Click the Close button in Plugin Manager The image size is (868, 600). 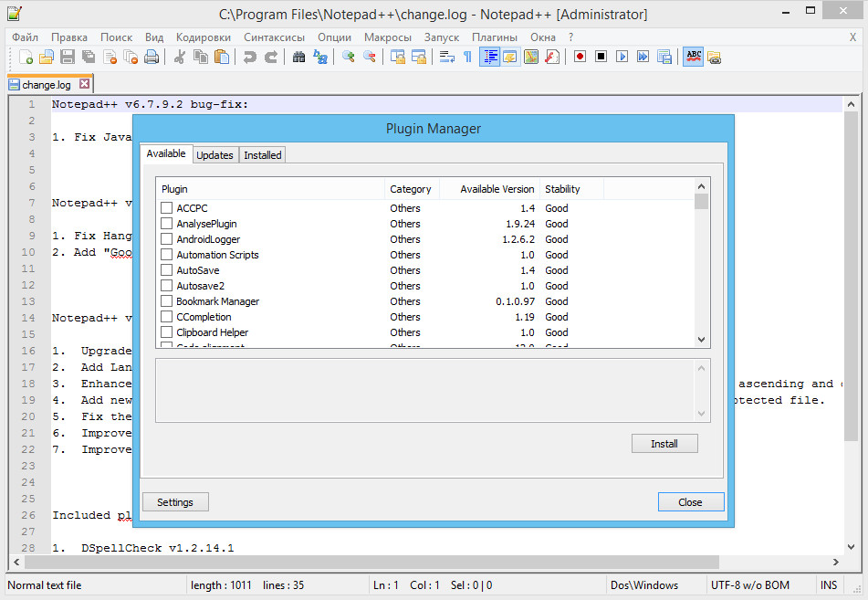(690, 502)
